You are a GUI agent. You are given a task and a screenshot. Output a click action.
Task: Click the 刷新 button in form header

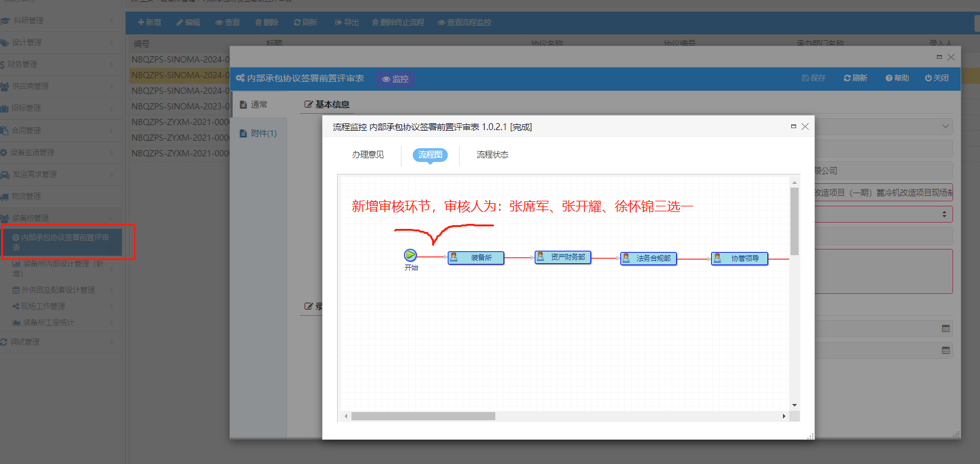(x=855, y=78)
